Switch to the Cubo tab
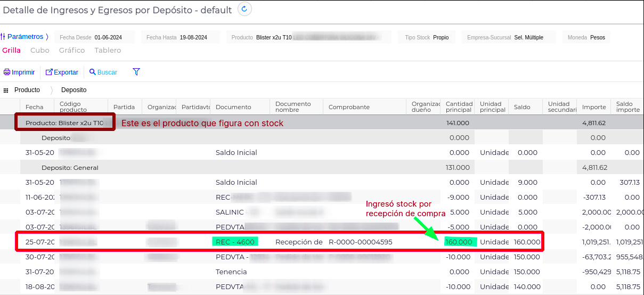Viewport: 644px width, 295px height. 40,51
